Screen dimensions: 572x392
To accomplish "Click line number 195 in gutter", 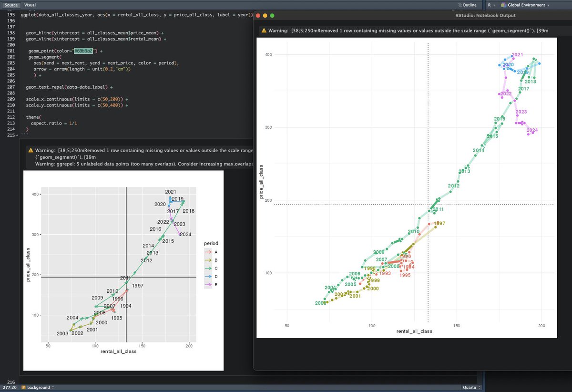I will coord(10,15).
